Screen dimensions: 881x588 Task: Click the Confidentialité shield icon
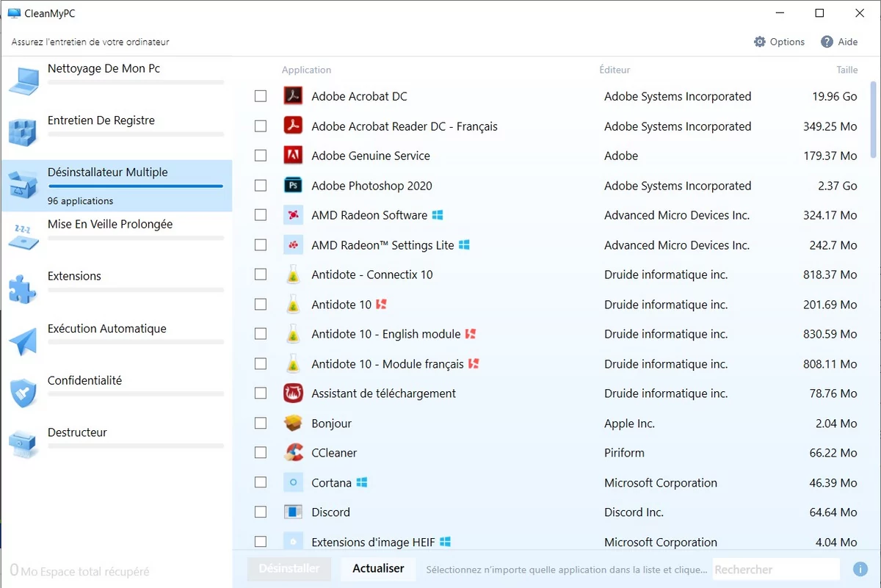[x=23, y=393]
